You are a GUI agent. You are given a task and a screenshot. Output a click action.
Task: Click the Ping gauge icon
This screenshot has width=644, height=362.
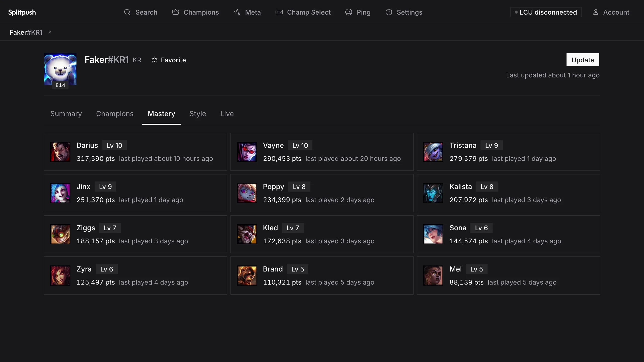[349, 12]
